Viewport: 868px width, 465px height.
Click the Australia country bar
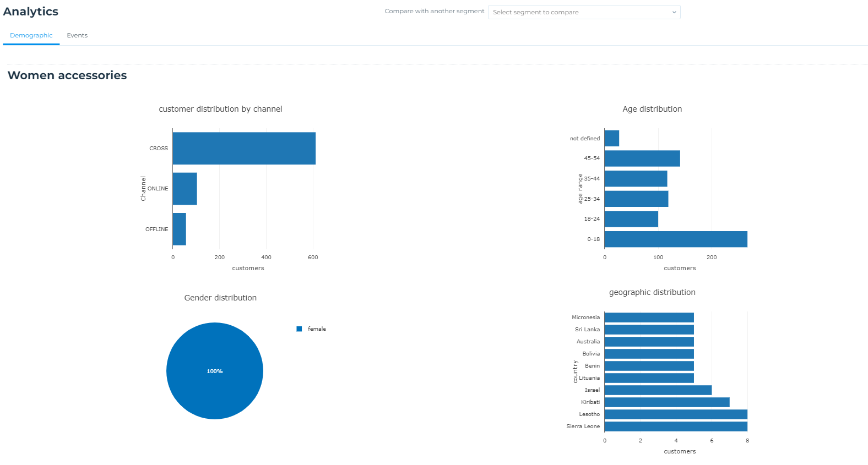click(x=649, y=342)
